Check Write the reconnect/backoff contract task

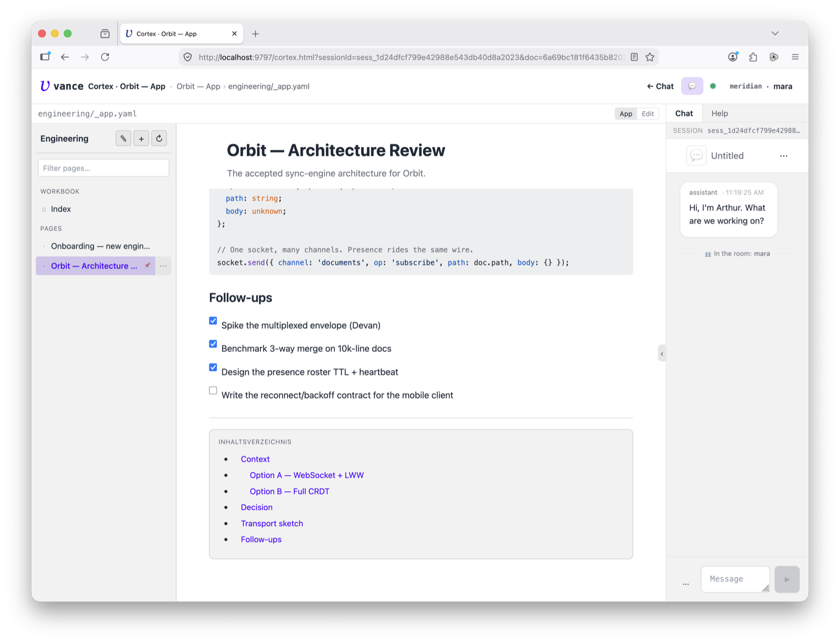213,390
